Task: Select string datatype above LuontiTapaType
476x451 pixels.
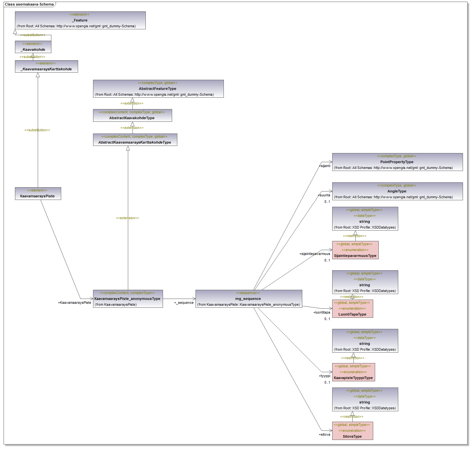Action: click(365, 282)
